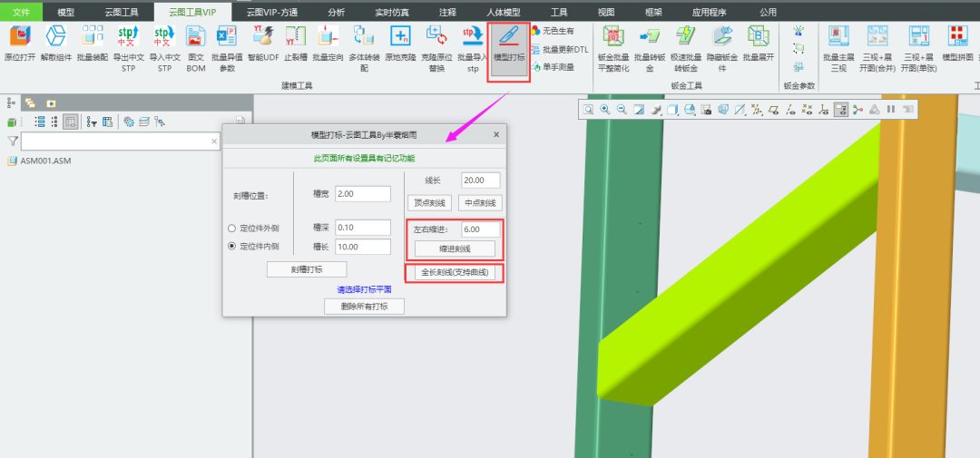
Task: Click 导入中文STP import icon
Action: pyautogui.click(x=164, y=36)
